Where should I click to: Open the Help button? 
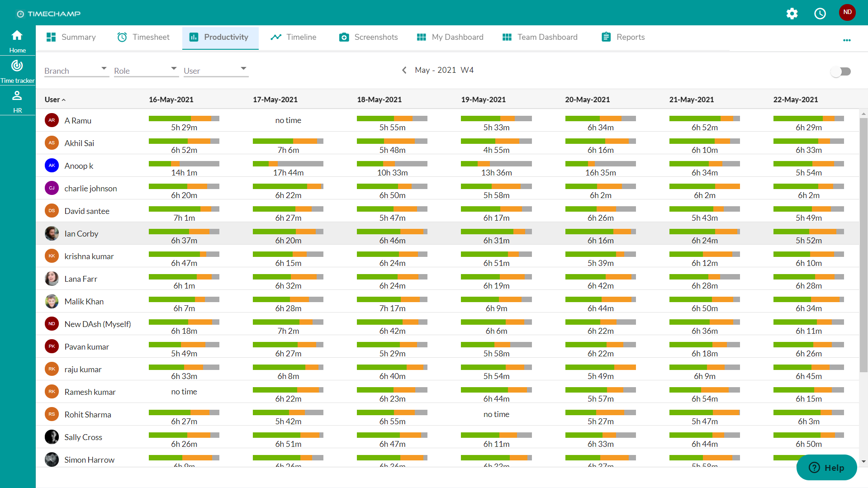[x=826, y=468]
